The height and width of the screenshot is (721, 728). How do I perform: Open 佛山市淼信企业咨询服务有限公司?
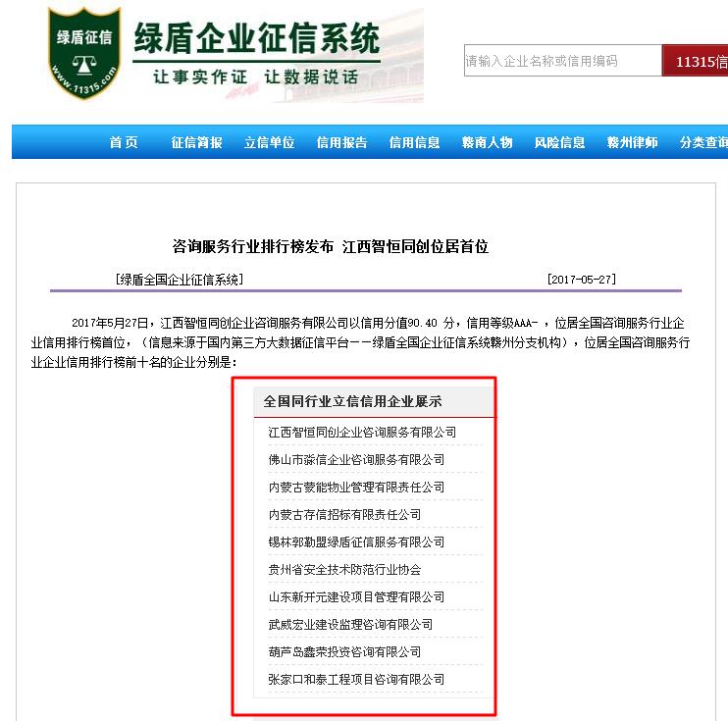pos(356,460)
